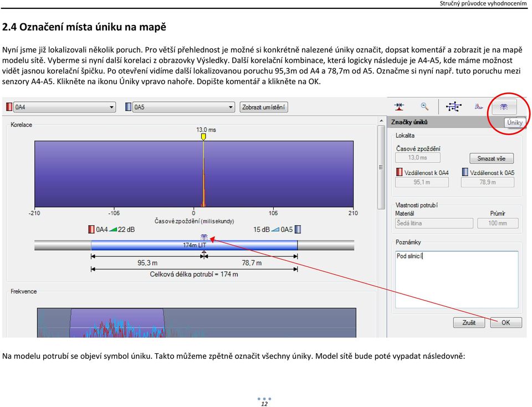
Task: Click the vertical scrollbar thumb
Action: pos(381,167)
